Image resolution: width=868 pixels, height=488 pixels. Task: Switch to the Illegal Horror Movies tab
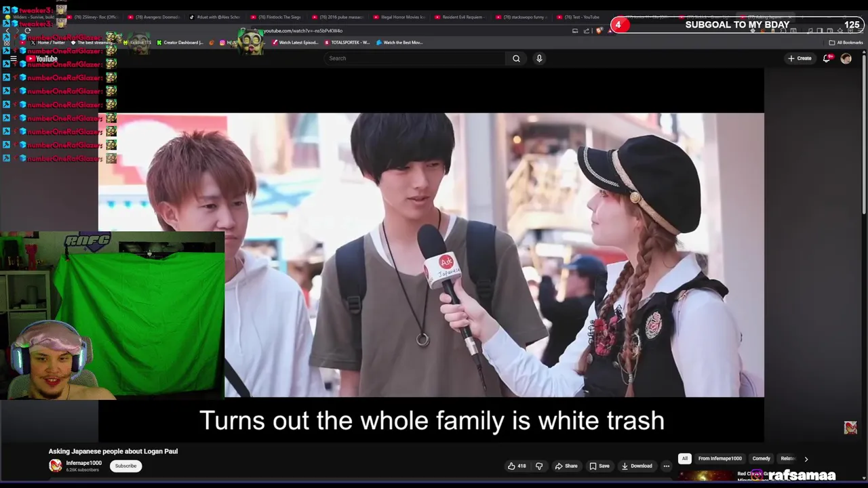(400, 17)
